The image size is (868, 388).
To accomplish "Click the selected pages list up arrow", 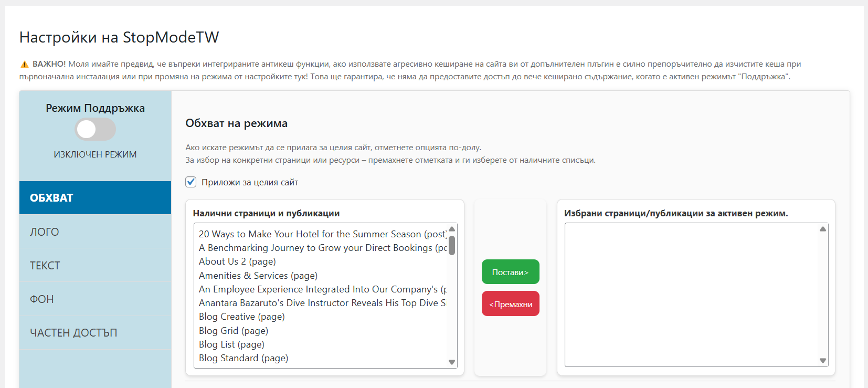I will pos(823,229).
